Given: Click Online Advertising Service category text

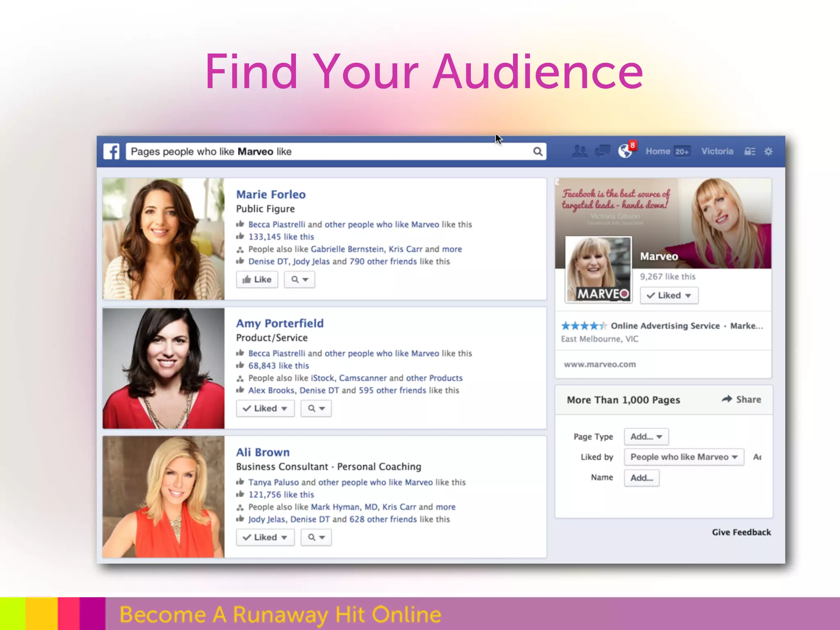Looking at the screenshot, I should point(665,326).
